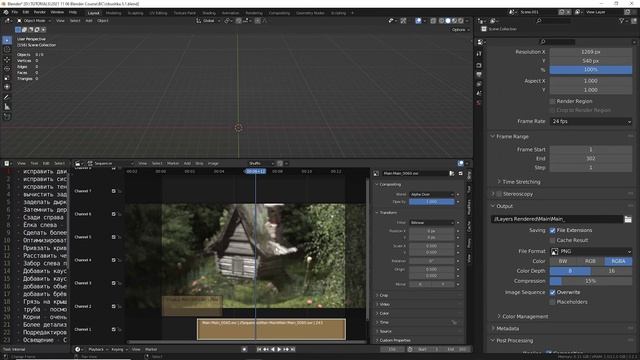Open the Render menu
Viewport: 640px width, 360px height.
tap(40, 12)
